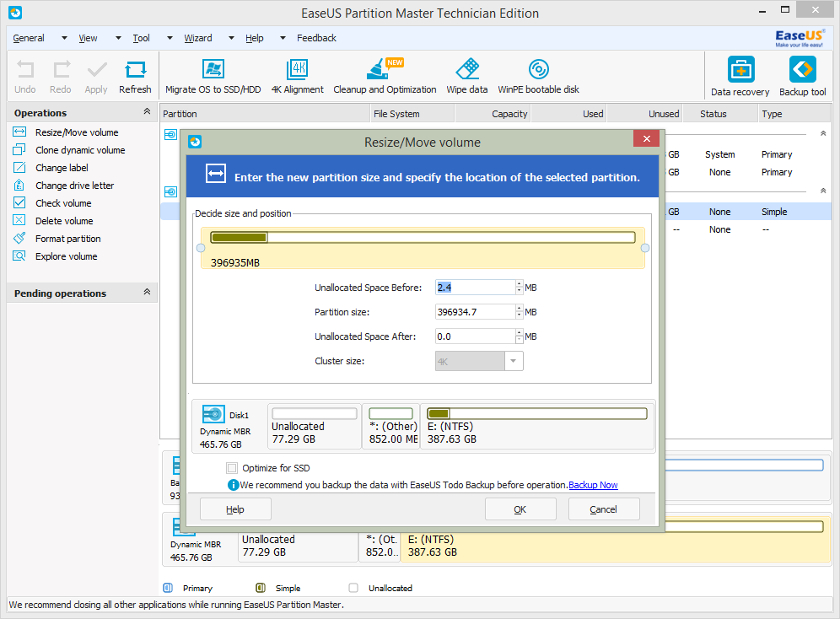Viewport: 840px width, 619px height.
Task: Click the Partition size input field
Action: pos(475,312)
